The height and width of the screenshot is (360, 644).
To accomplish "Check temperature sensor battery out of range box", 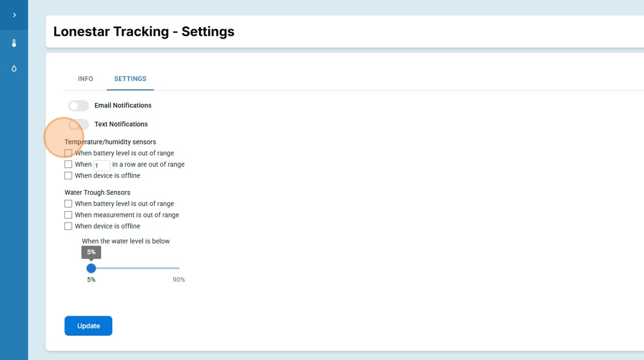I will point(68,153).
